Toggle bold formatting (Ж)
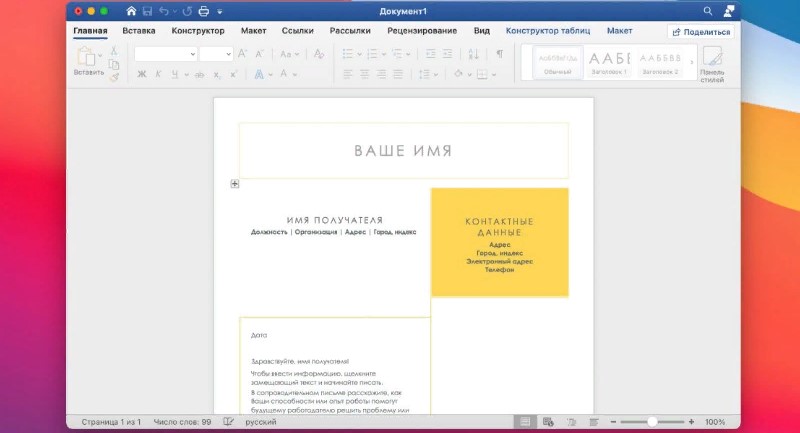Viewport: 800px width, 433px height. [141, 74]
